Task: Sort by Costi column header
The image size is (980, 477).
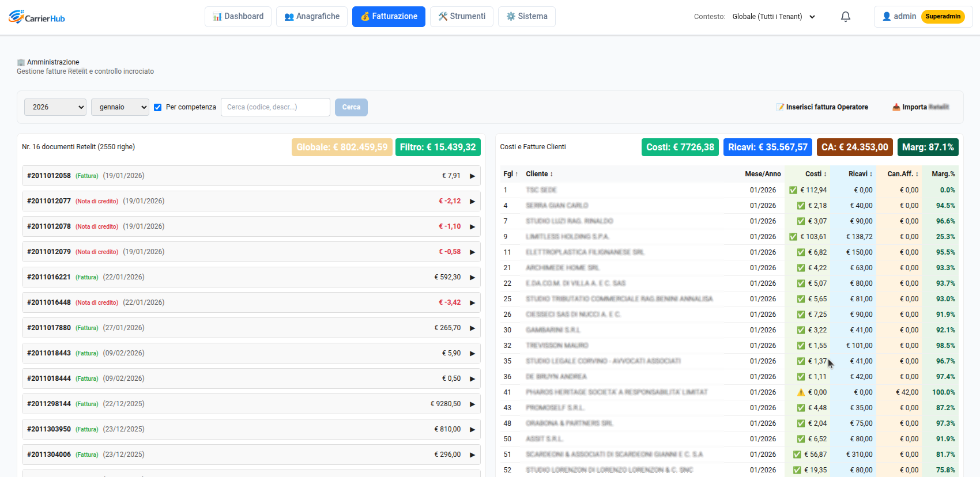Action: click(816, 174)
